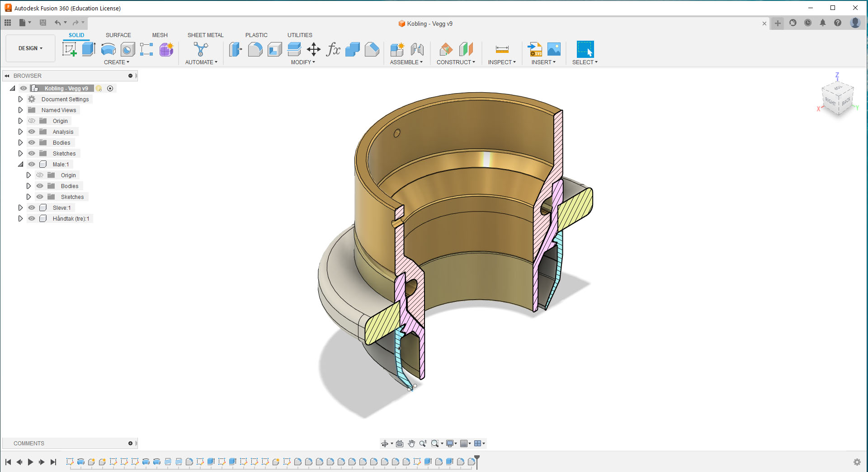The image size is (868, 472).
Task: Click the Measure tool icon
Action: (502, 49)
